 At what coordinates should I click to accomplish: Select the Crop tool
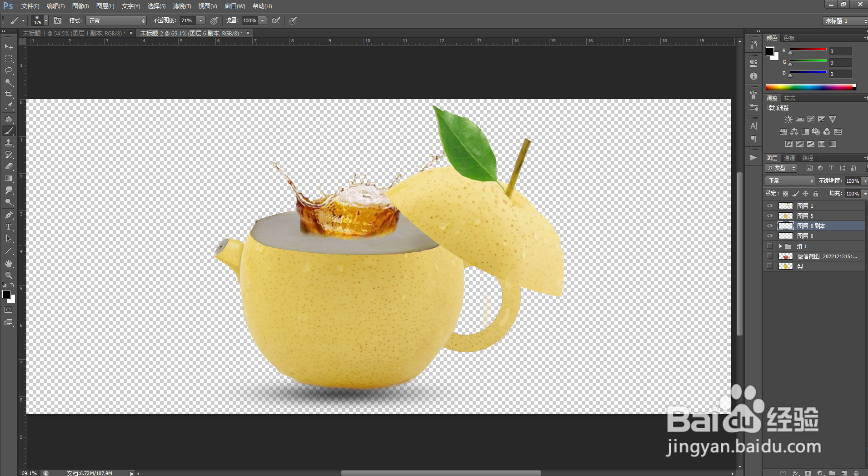pos(9,94)
